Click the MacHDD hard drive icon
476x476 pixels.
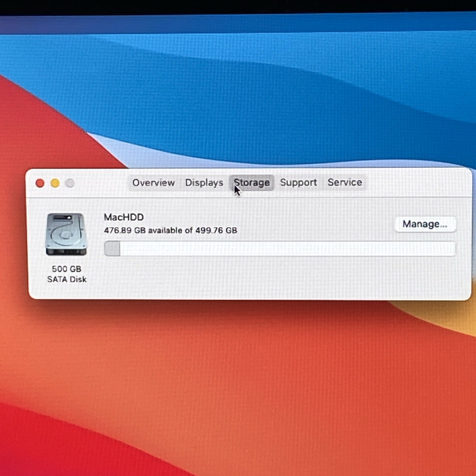[x=66, y=234]
